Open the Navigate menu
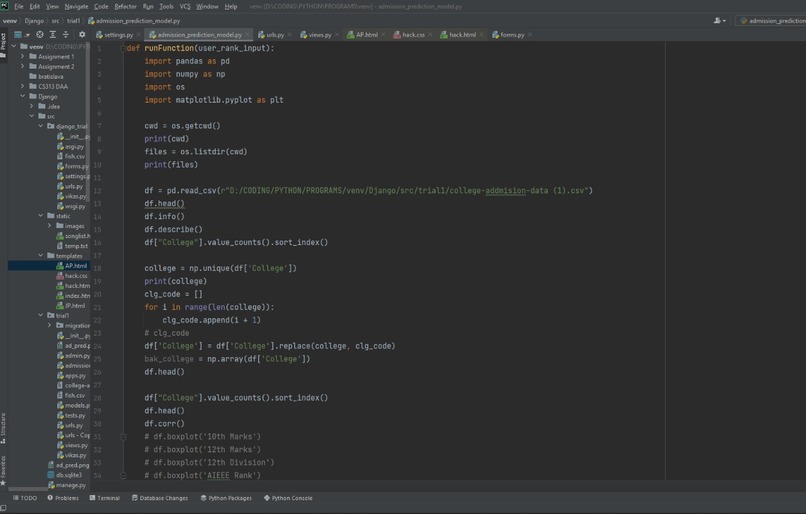Image resolution: width=806 pixels, height=514 pixels. [x=76, y=7]
